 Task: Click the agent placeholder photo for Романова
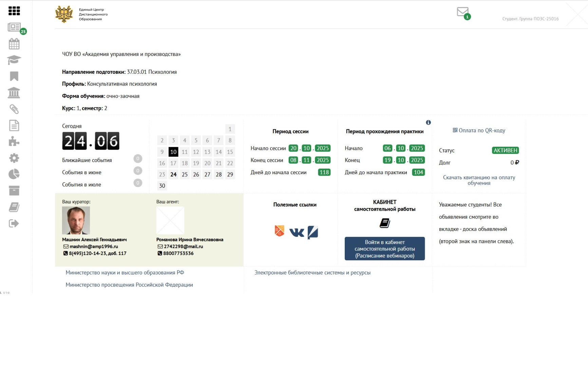click(170, 220)
